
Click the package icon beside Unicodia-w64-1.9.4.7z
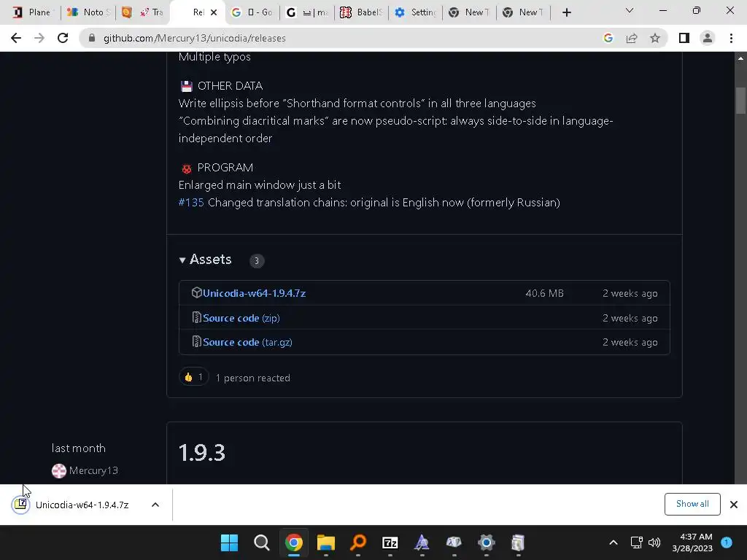tap(196, 293)
